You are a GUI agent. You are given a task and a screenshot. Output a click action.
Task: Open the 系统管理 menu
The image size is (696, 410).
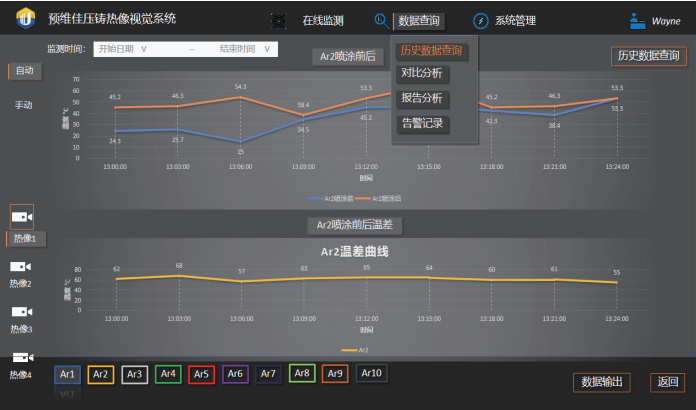point(515,21)
